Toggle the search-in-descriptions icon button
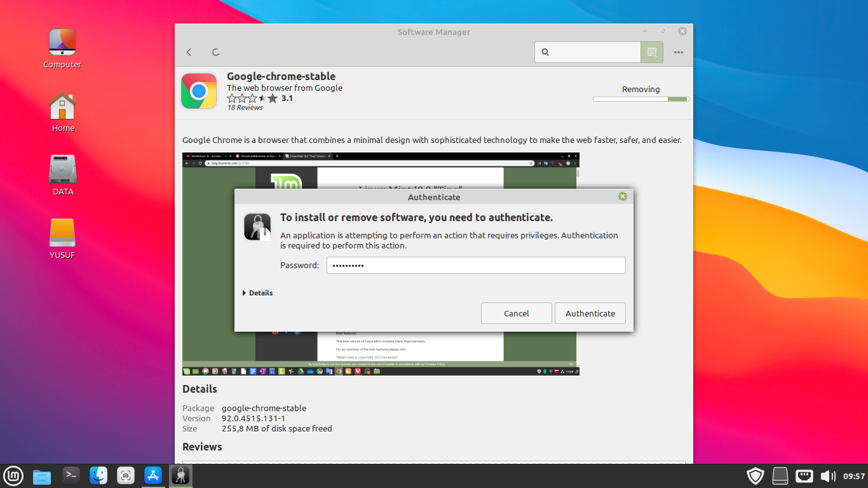 click(652, 52)
